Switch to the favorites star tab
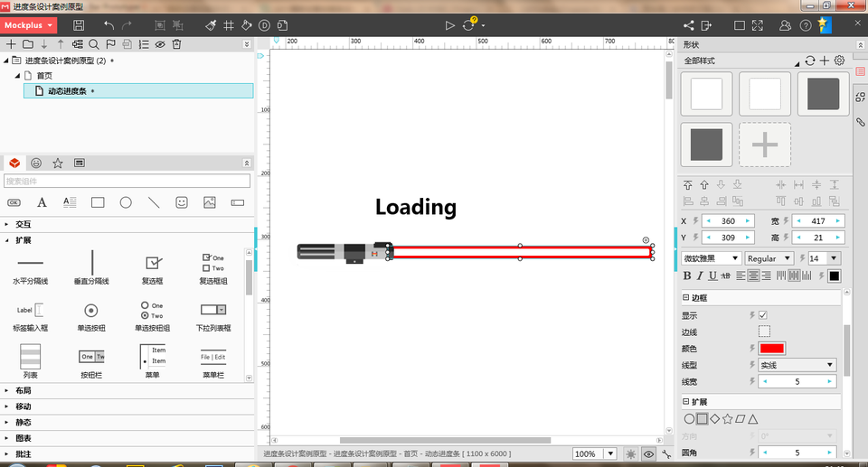Screen dimensions: 868x467 point(58,163)
